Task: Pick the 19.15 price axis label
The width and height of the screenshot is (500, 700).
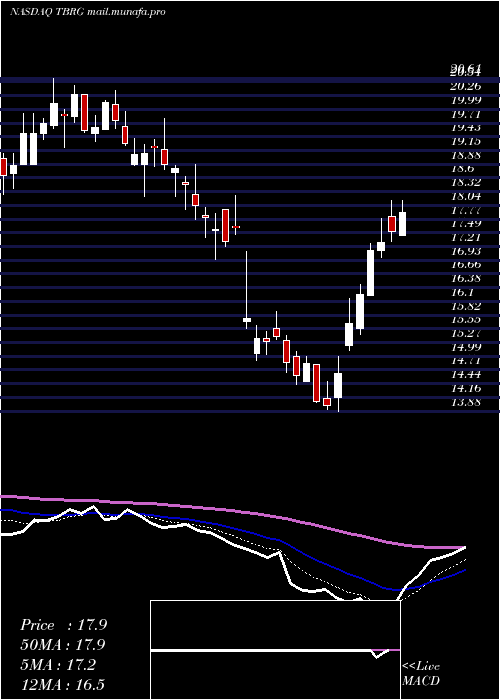Action: pyautogui.click(x=466, y=142)
